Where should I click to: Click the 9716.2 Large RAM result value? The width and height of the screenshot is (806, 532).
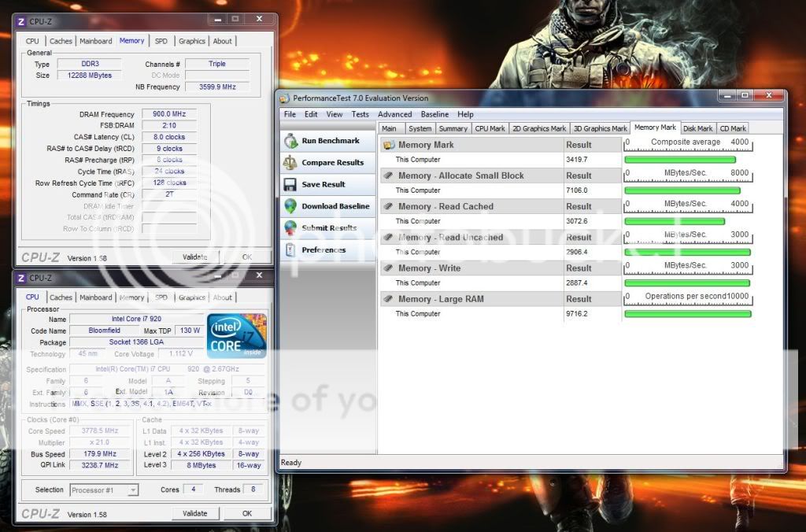point(577,314)
